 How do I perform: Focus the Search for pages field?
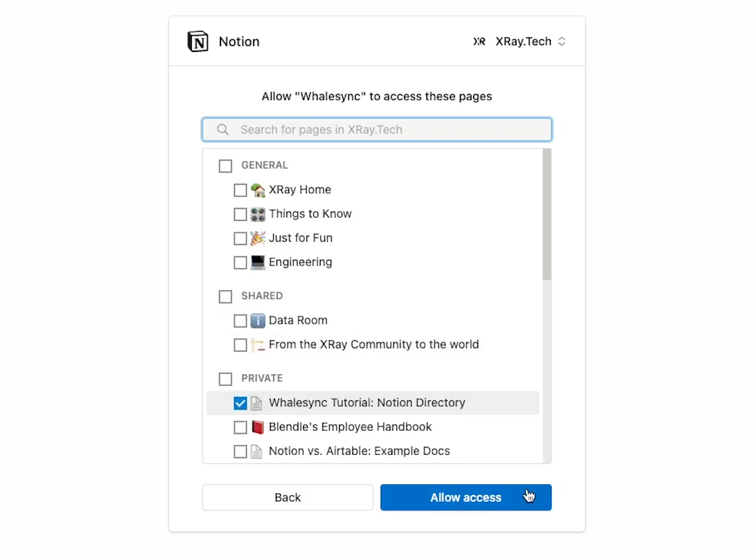point(377,130)
